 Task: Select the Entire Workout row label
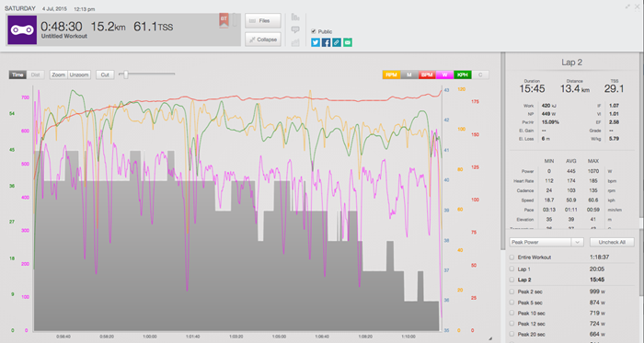(x=535, y=257)
